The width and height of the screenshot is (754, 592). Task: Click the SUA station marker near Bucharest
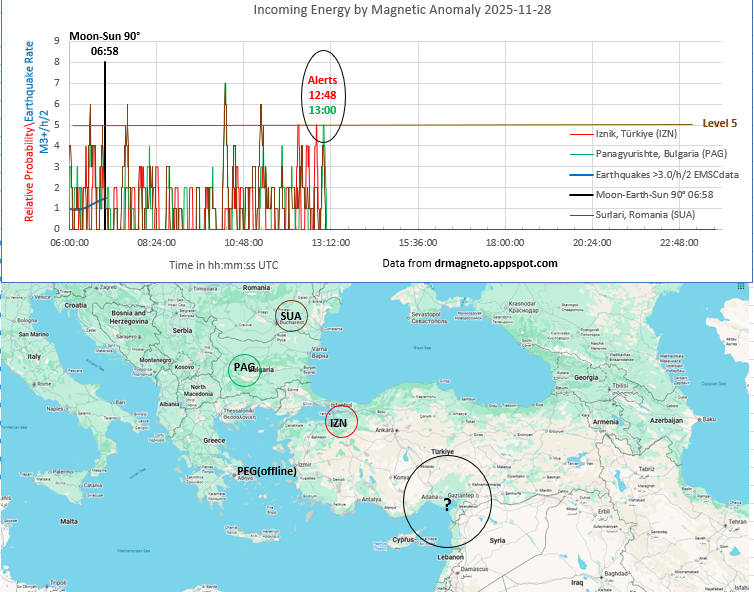click(291, 316)
